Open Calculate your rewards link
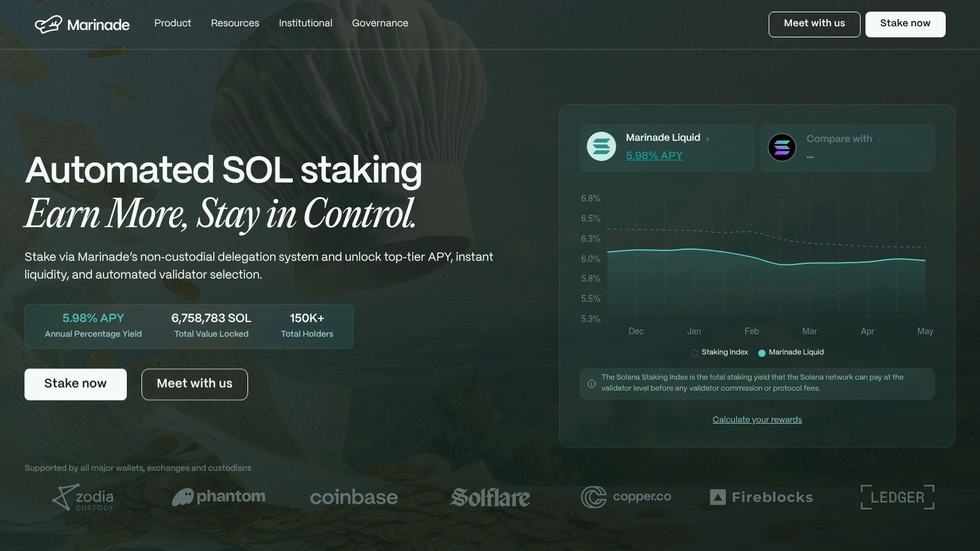Viewport: 980px width, 551px height. pyautogui.click(x=757, y=420)
